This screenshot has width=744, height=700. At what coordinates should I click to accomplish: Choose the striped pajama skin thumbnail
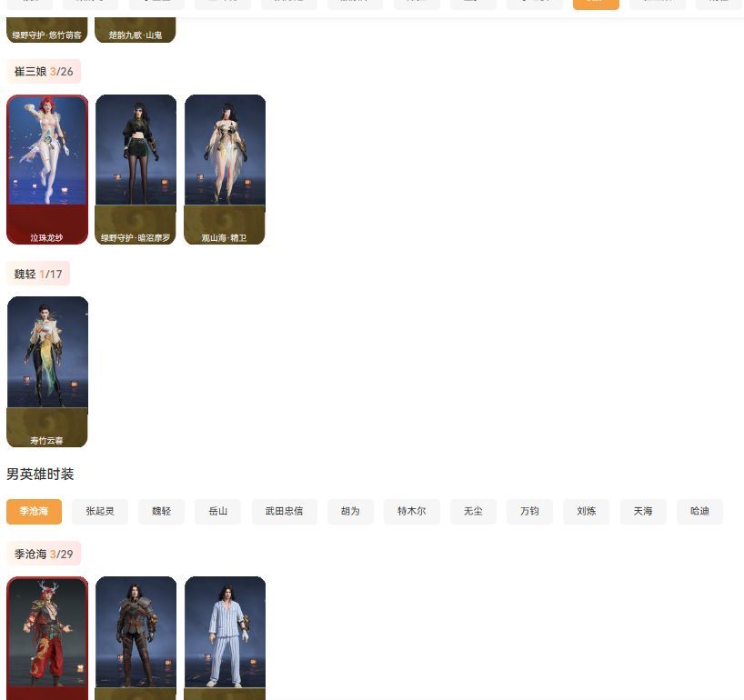click(x=225, y=636)
